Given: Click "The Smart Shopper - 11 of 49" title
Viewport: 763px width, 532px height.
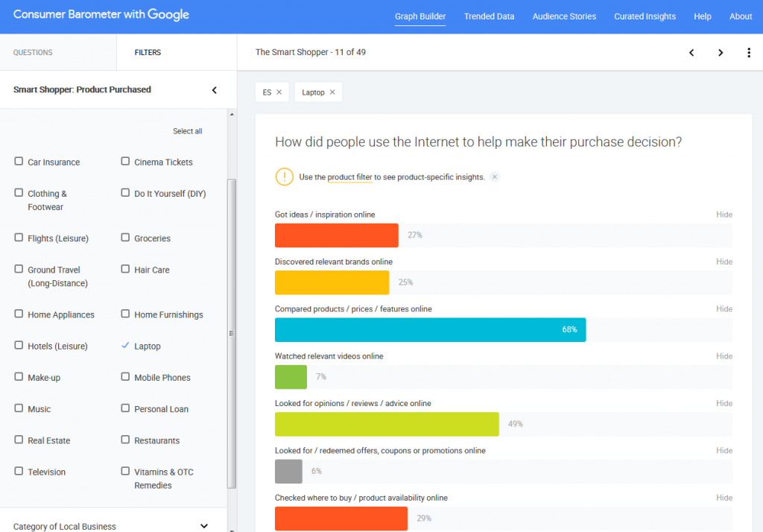Looking at the screenshot, I should click(x=311, y=52).
